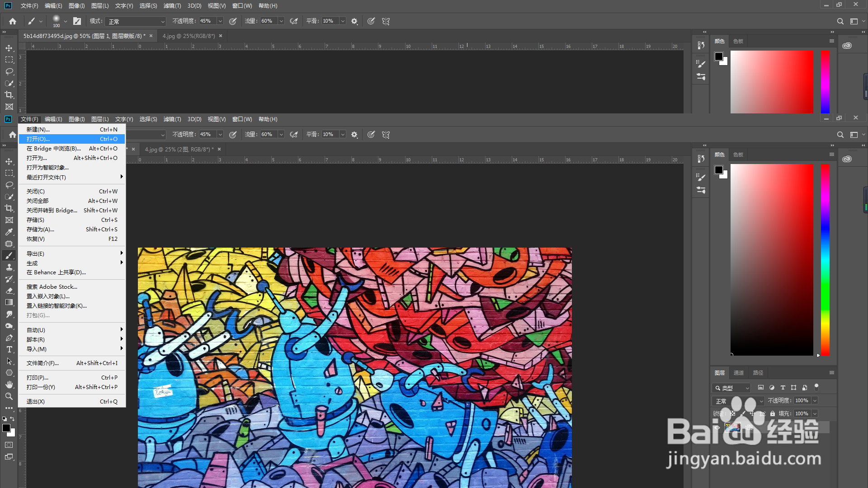Toggle pixel layer filter in Layers panel
The height and width of the screenshot is (488, 868).
(x=761, y=388)
